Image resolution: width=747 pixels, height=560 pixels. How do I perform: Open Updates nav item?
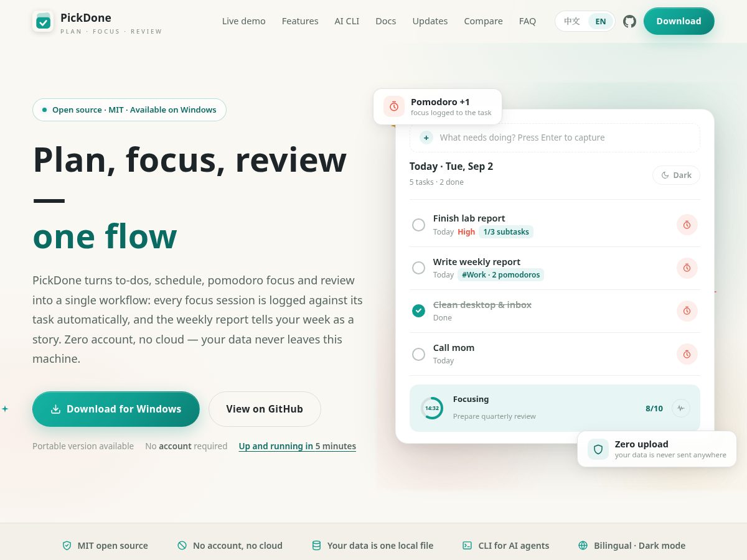(x=430, y=21)
